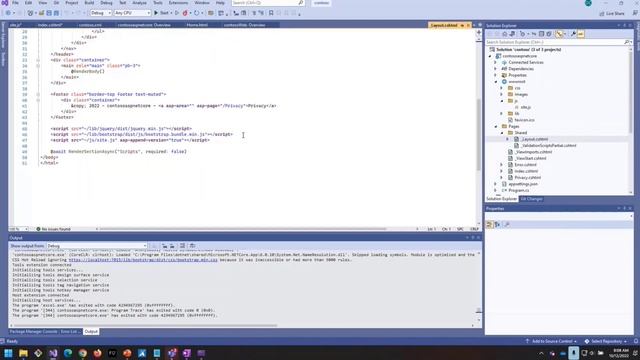This screenshot has height=360, width=640.
Task: Select site.js in Solution Explorer
Action: coord(525,107)
